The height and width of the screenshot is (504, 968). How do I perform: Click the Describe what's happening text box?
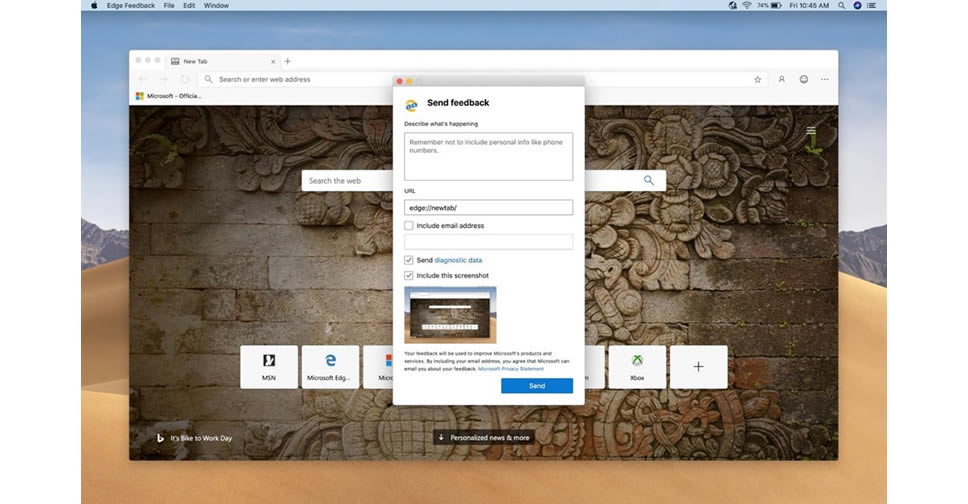[x=488, y=157]
